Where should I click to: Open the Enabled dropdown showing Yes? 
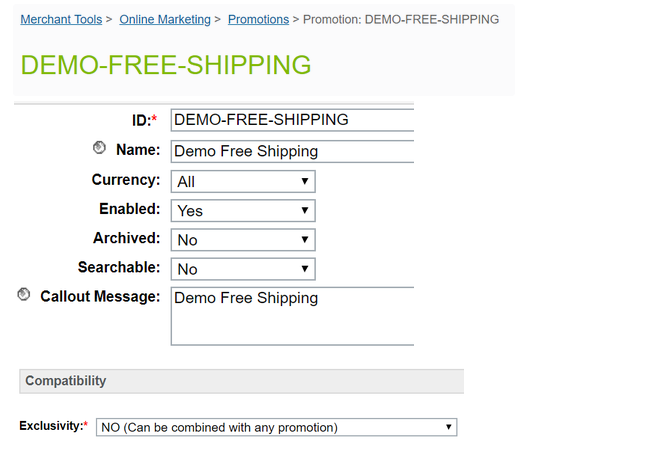[x=243, y=211]
